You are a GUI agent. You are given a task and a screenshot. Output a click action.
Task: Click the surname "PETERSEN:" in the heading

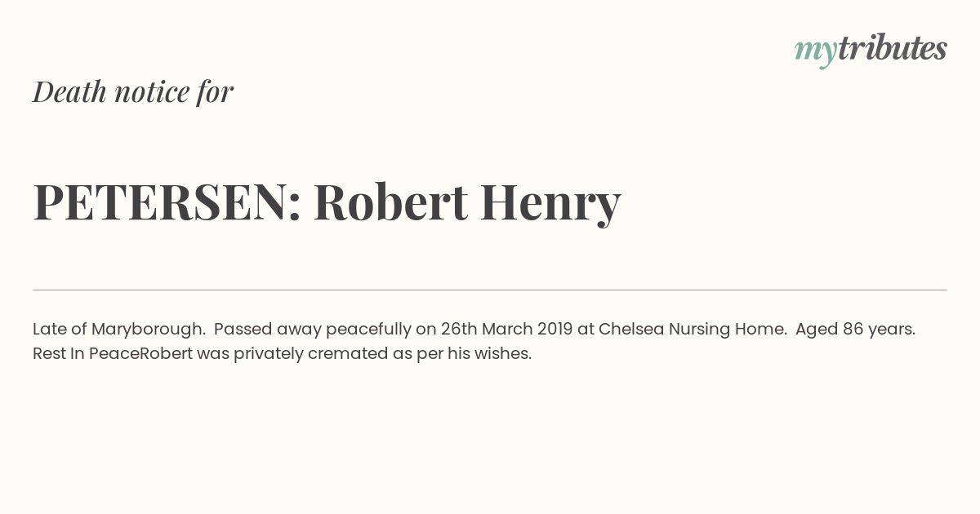(x=167, y=202)
